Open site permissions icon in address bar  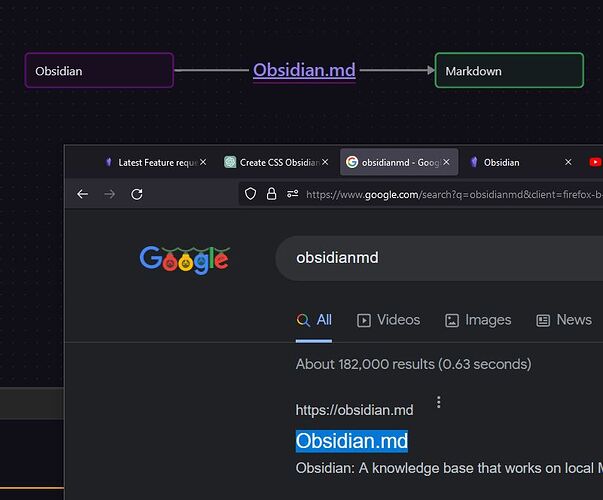click(x=293, y=193)
